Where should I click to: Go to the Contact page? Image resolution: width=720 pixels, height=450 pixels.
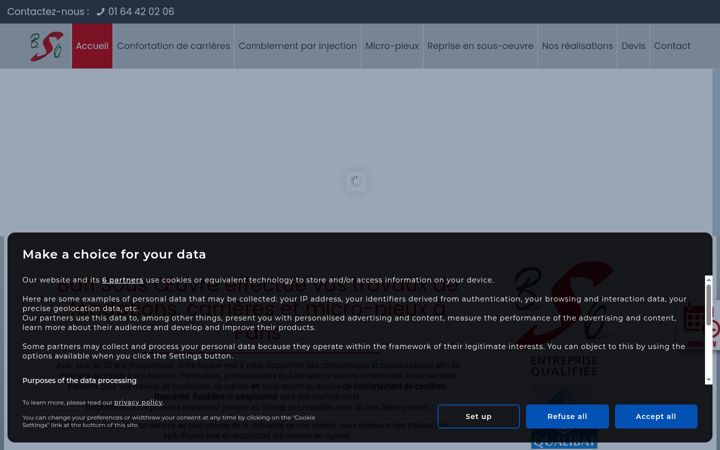pos(672,46)
